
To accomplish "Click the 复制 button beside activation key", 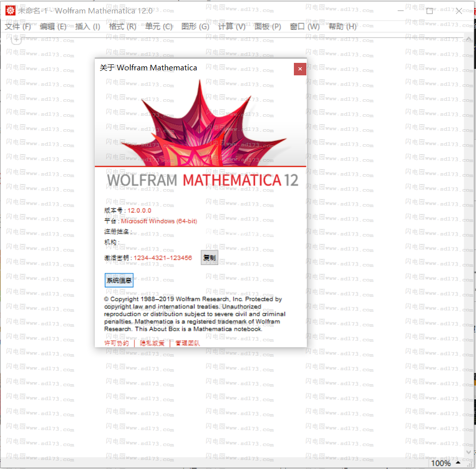I will tap(210, 258).
